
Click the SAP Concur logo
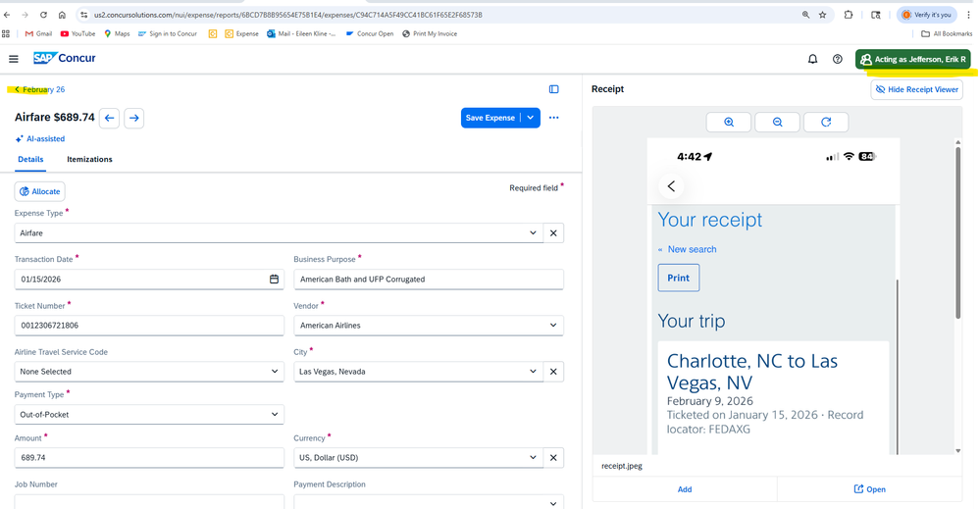[x=65, y=58]
